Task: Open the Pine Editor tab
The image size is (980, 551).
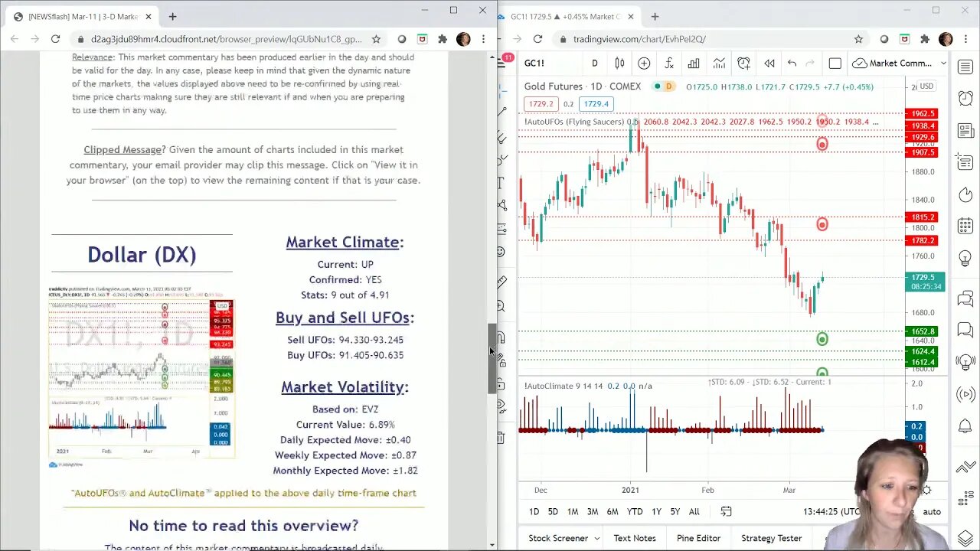Action: pyautogui.click(x=698, y=538)
